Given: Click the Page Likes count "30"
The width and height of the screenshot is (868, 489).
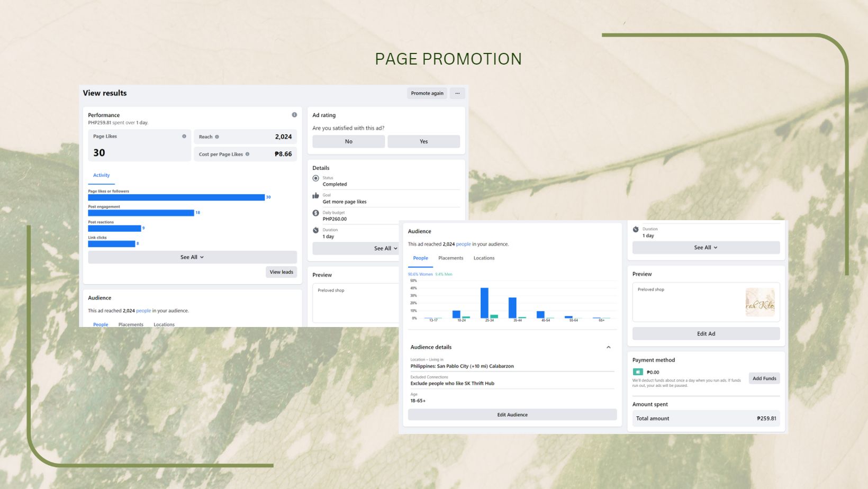Looking at the screenshot, I should pos(99,153).
